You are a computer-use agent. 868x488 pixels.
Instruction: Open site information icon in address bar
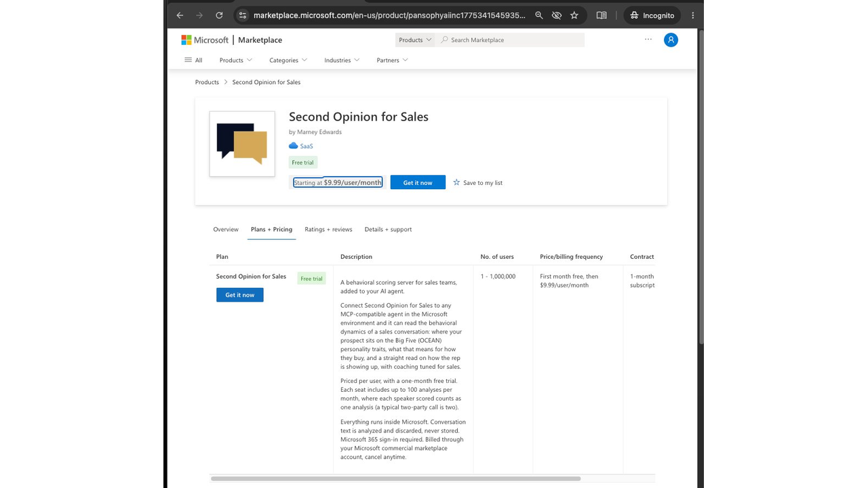[243, 15]
